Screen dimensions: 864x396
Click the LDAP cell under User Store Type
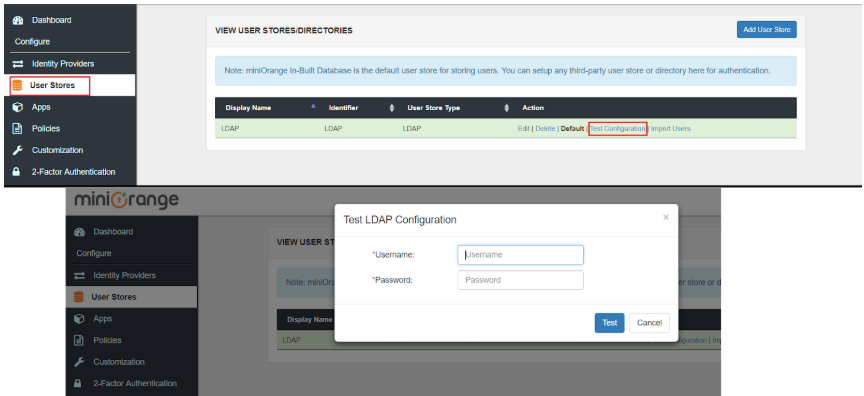click(x=412, y=129)
